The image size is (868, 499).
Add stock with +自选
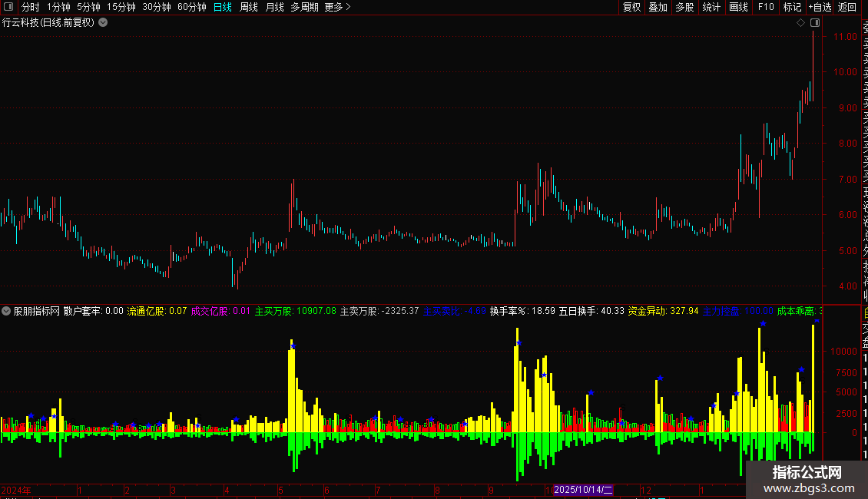click(820, 7)
